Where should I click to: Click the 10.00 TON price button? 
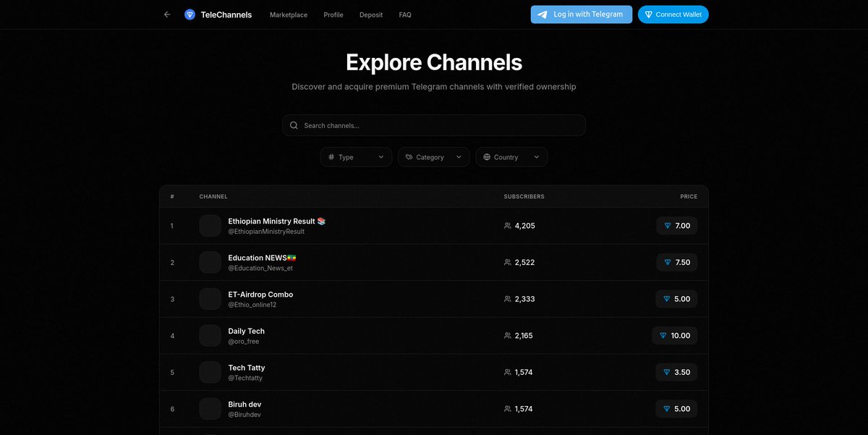click(x=675, y=336)
